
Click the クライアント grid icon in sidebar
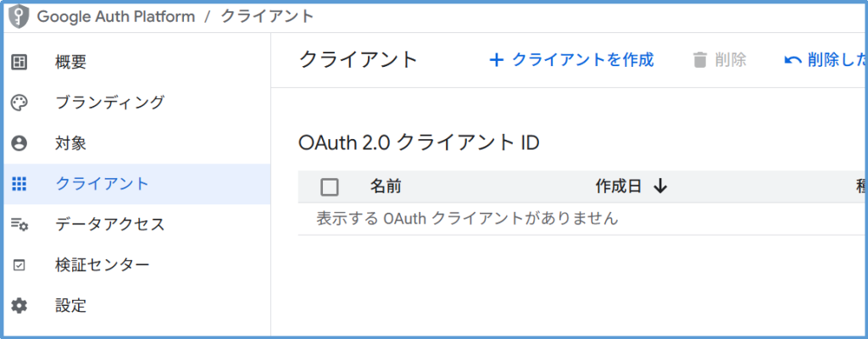(19, 184)
